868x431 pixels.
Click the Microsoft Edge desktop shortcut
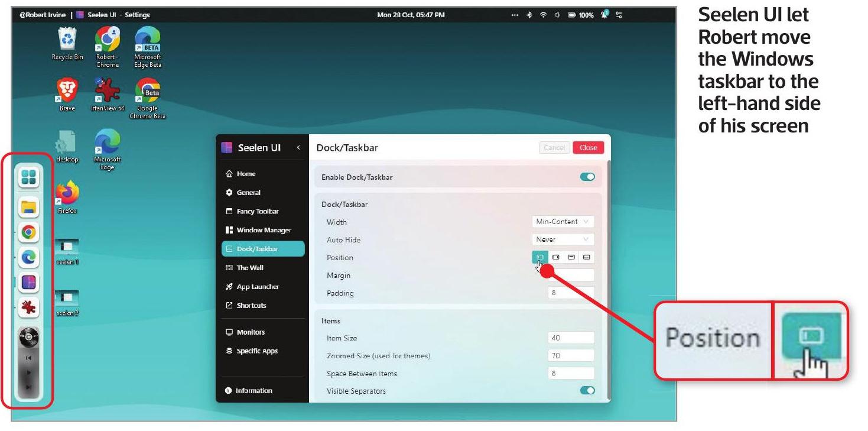tap(108, 150)
